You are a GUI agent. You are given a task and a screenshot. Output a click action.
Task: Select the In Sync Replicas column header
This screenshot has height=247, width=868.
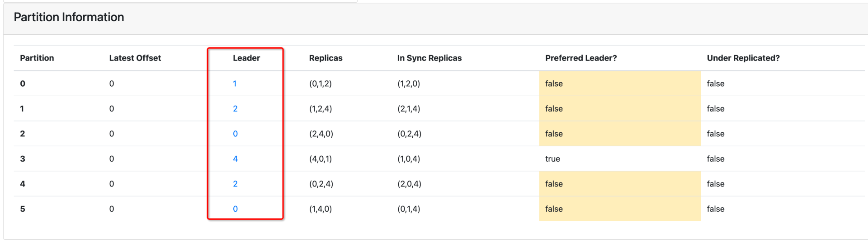(429, 58)
